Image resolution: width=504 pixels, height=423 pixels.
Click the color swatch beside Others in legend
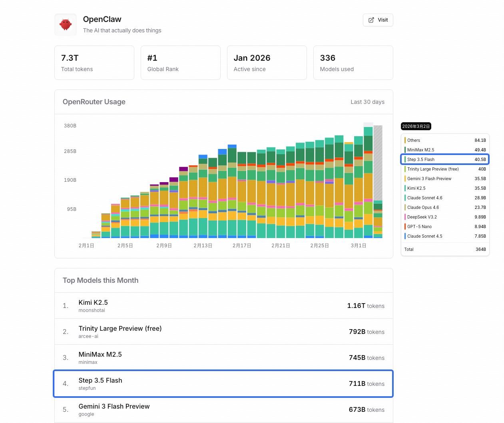click(405, 140)
